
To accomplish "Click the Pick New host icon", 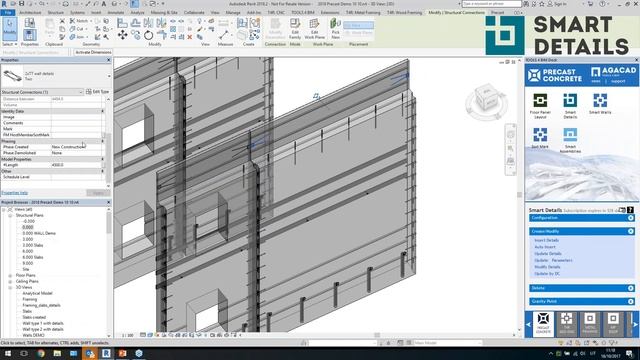I will point(335,28).
